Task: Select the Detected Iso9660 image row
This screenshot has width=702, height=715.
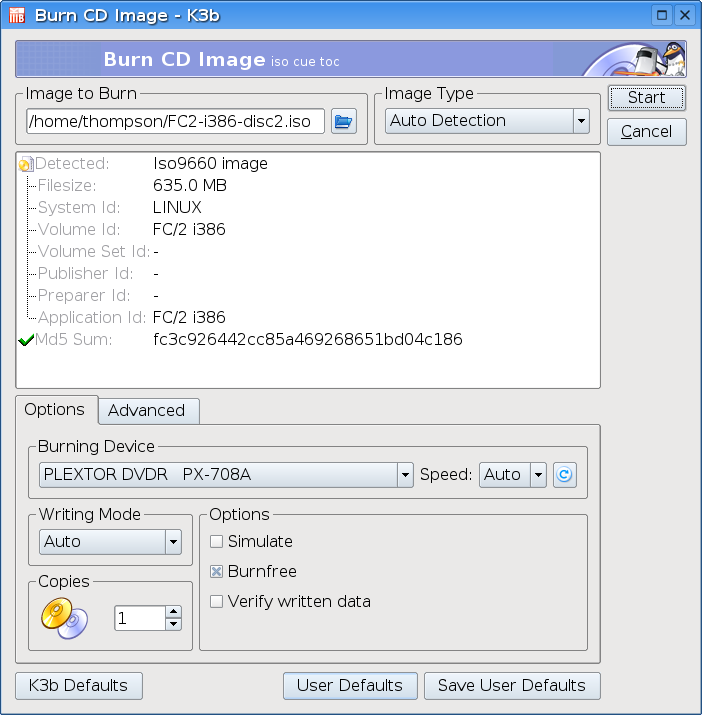Action: click(x=308, y=164)
